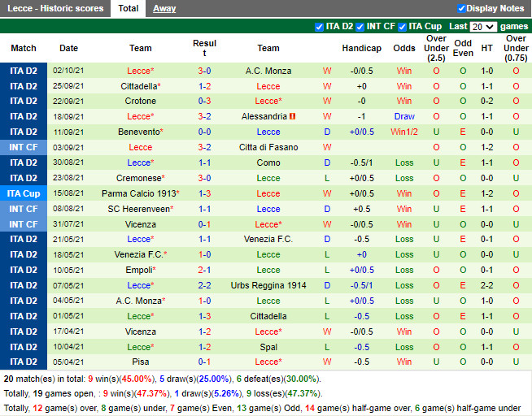
Task: Open the Crotone team link
Action: coord(140,102)
